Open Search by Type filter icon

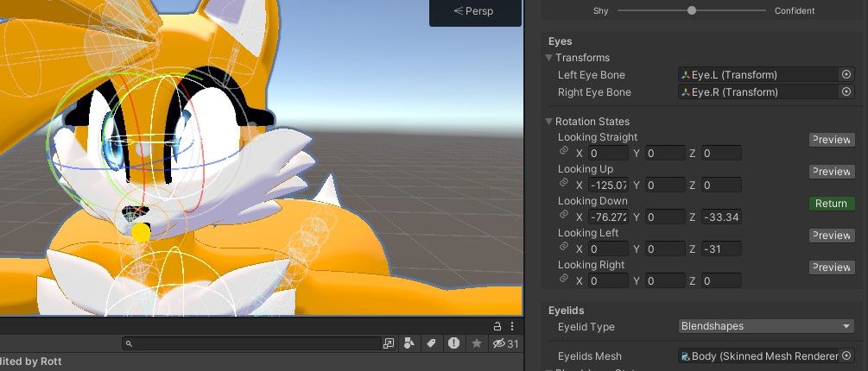click(409, 343)
